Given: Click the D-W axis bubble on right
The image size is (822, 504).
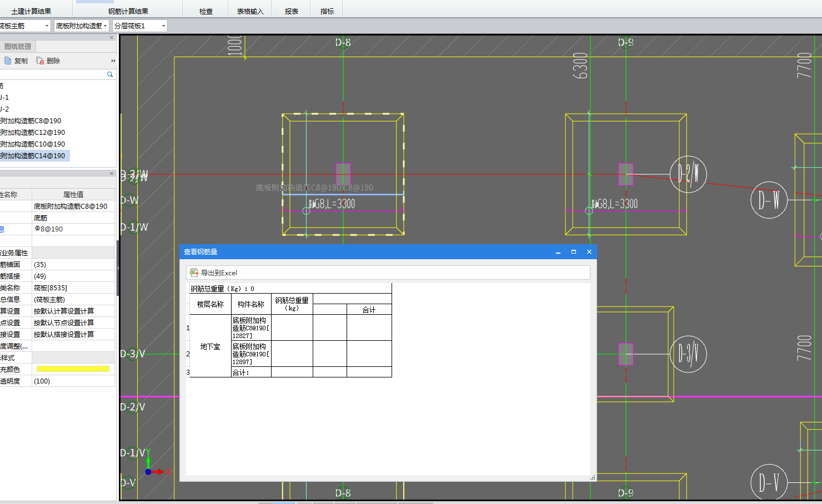Looking at the screenshot, I should click(769, 200).
